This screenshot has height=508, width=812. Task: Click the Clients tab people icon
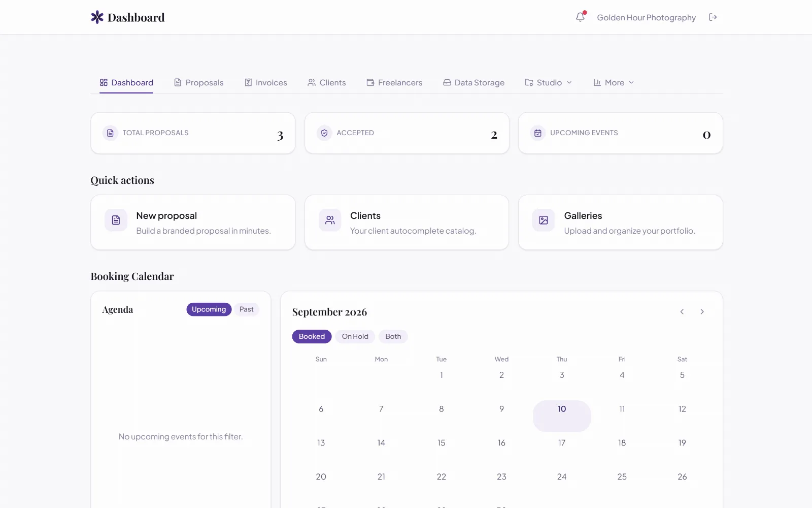(x=312, y=82)
